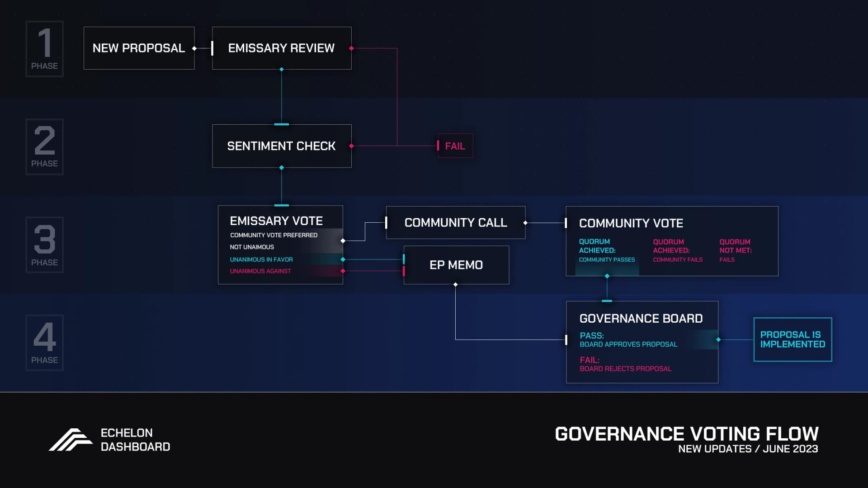Click the diamond connector on COMMUNITY CALL
The image size is (868, 488).
point(525,223)
